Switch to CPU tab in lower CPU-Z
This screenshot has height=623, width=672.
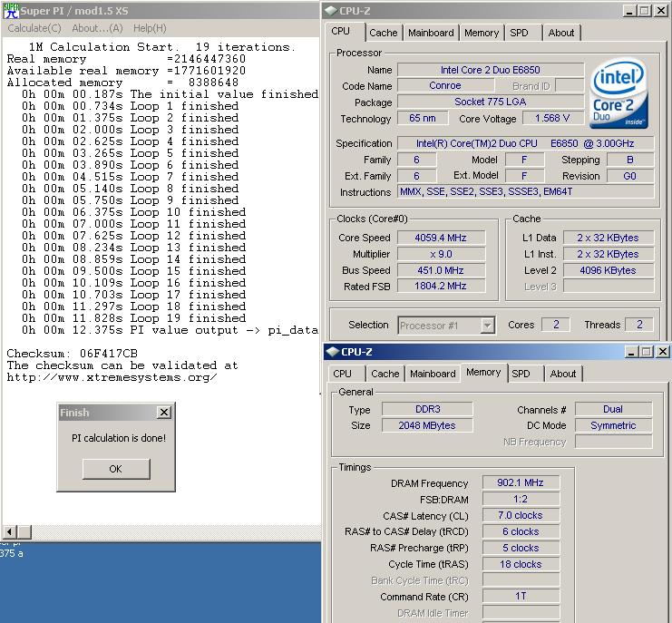[343, 374]
